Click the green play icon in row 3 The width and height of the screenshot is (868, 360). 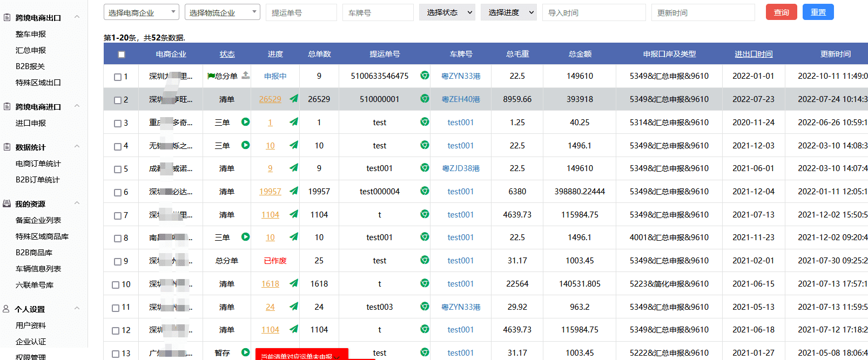(246, 122)
